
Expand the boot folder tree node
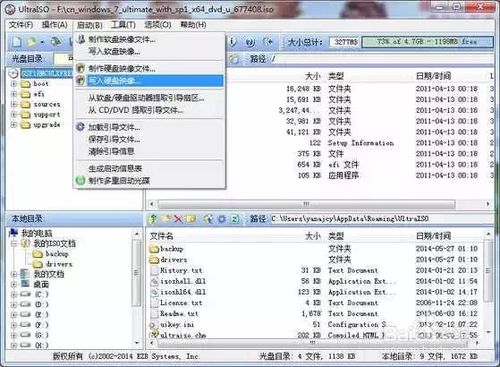pos(14,84)
